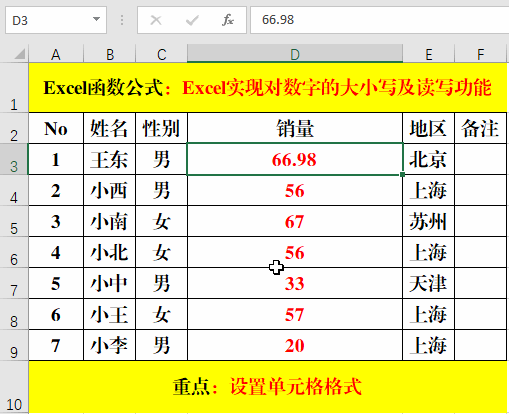This screenshot has height=414, width=509.
Task: Select the name cell 小中
Action: click(110, 283)
